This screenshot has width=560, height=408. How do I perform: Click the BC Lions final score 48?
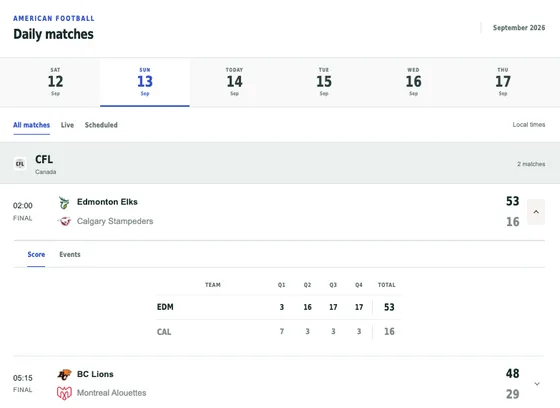tap(512, 374)
